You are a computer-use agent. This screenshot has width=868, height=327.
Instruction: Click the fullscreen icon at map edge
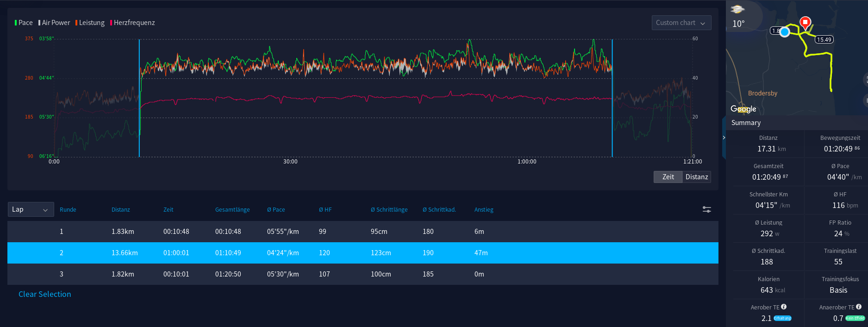(x=866, y=80)
